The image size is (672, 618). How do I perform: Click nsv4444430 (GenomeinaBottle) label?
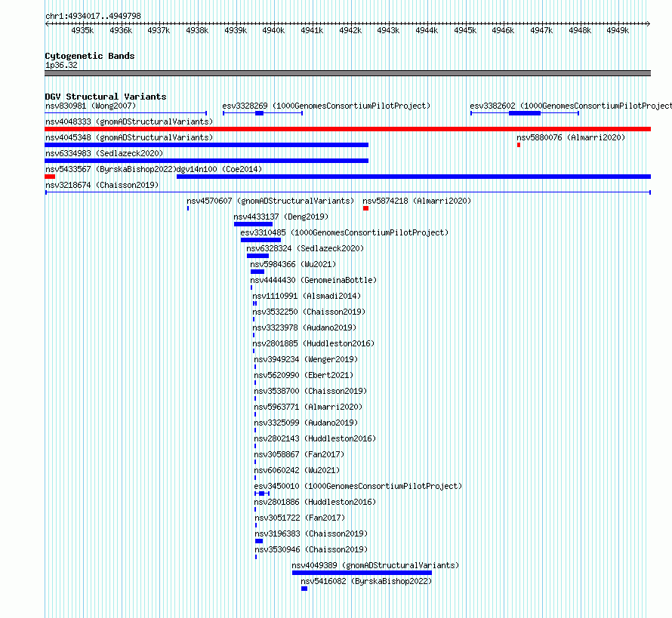[x=313, y=280]
